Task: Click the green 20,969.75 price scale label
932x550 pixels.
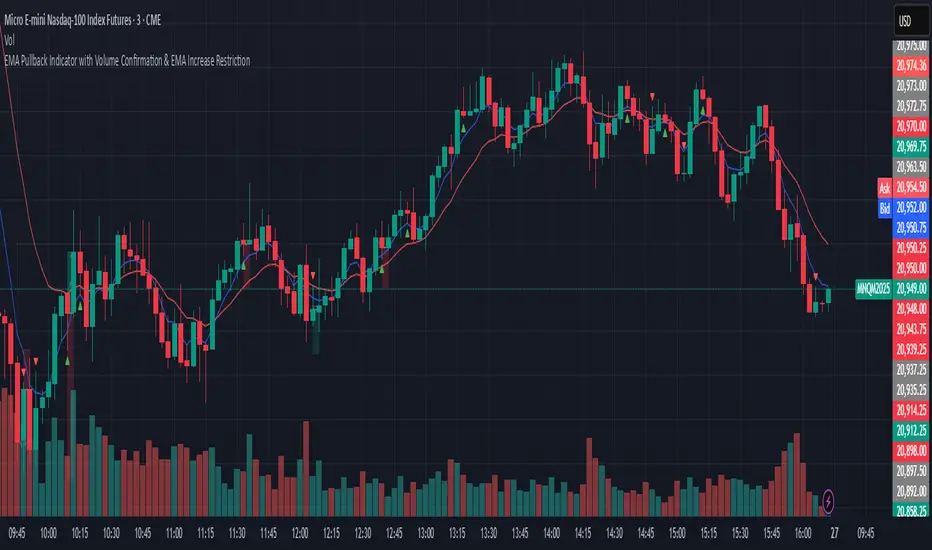Action: point(912,146)
